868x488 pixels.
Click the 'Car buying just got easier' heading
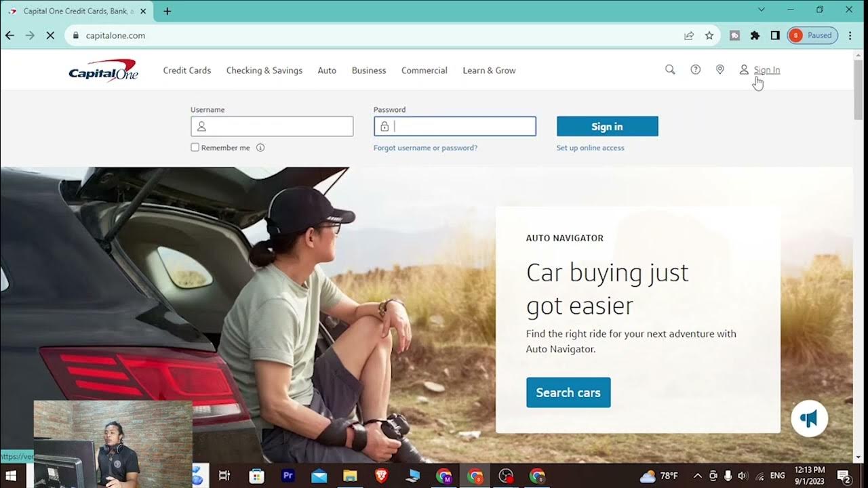coord(608,289)
